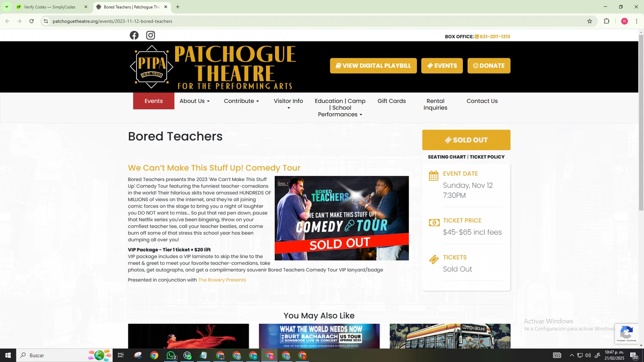The height and width of the screenshot is (362, 644).
Task: Open the Chrome three-dot menu
Action: 637,21
